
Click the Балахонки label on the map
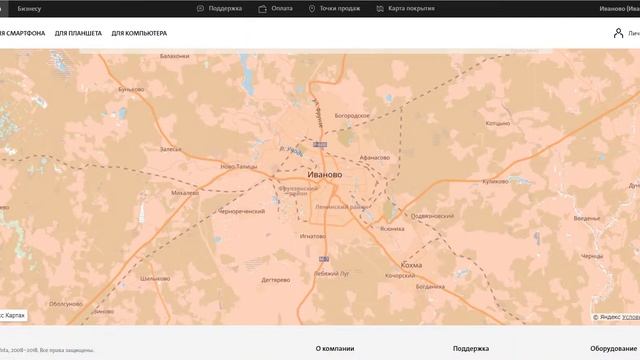point(174,56)
